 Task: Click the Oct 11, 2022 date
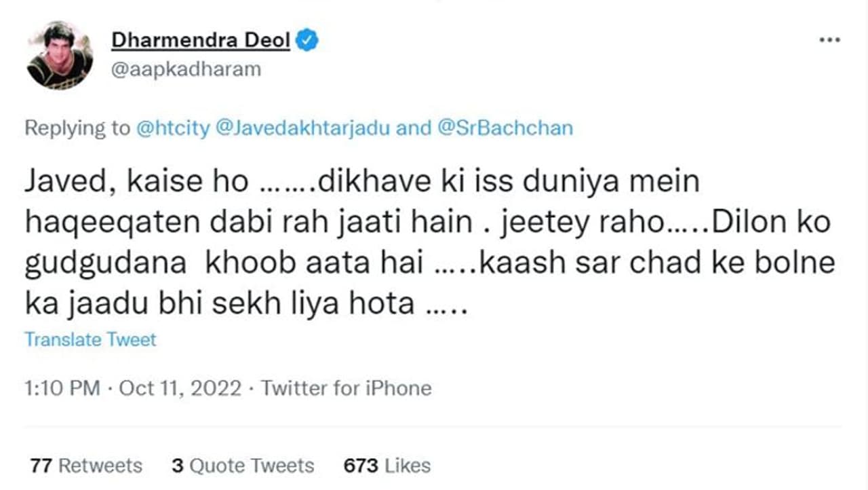(x=180, y=388)
